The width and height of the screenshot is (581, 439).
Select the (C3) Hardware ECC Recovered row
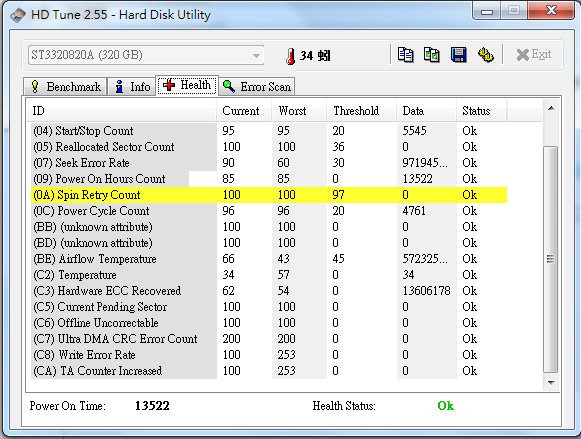point(269,291)
